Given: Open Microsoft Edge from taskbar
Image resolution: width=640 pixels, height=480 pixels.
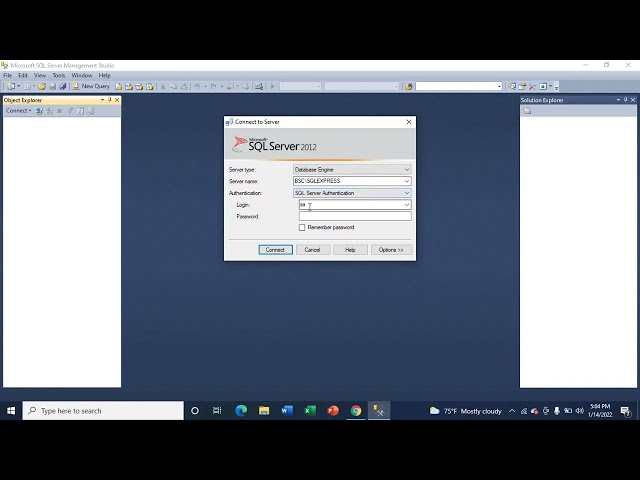Looking at the screenshot, I should coord(241,411).
